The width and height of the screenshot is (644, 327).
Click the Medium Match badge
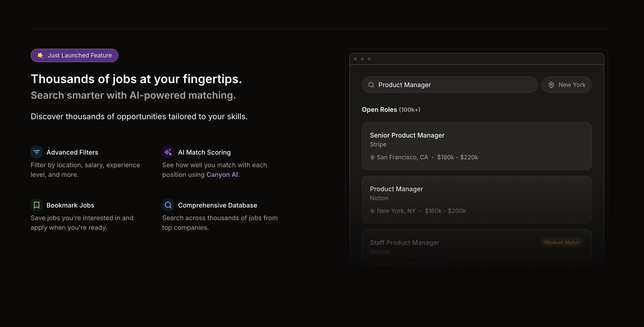click(x=562, y=242)
